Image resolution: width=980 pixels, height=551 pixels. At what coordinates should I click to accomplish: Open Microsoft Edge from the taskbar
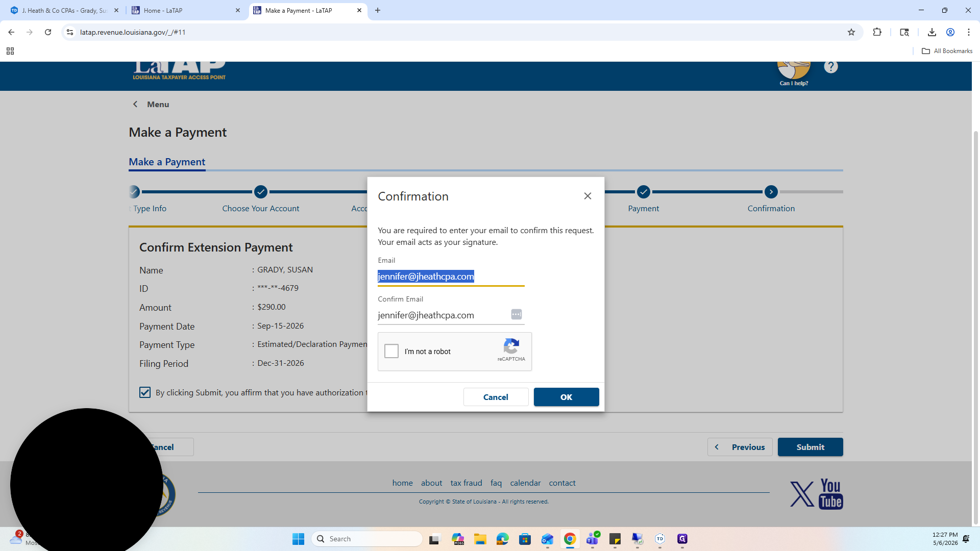click(502, 539)
